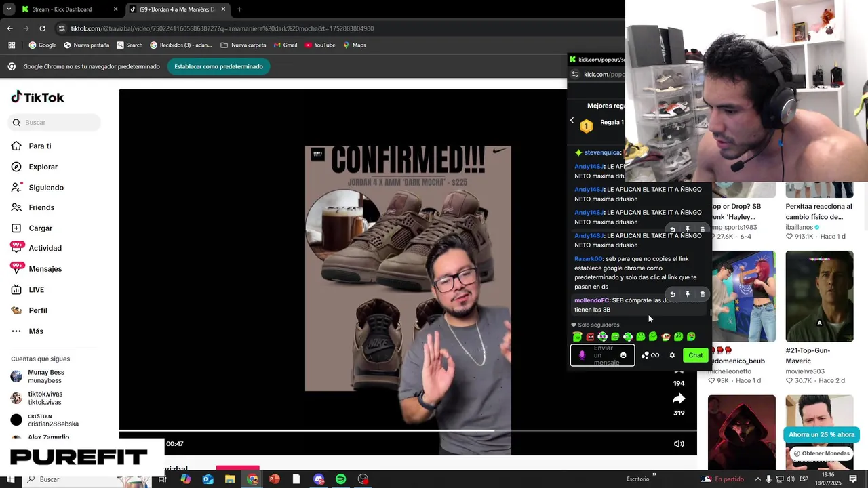868x488 pixels.
Task: Click green Chat send button
Action: tap(695, 355)
